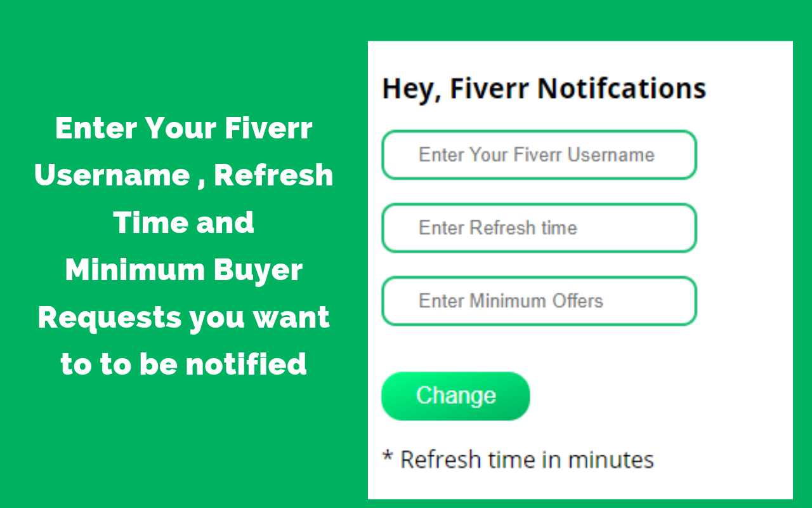Select the Enter Refresh time field
Image resolution: width=812 pixels, height=508 pixels.
tap(539, 227)
